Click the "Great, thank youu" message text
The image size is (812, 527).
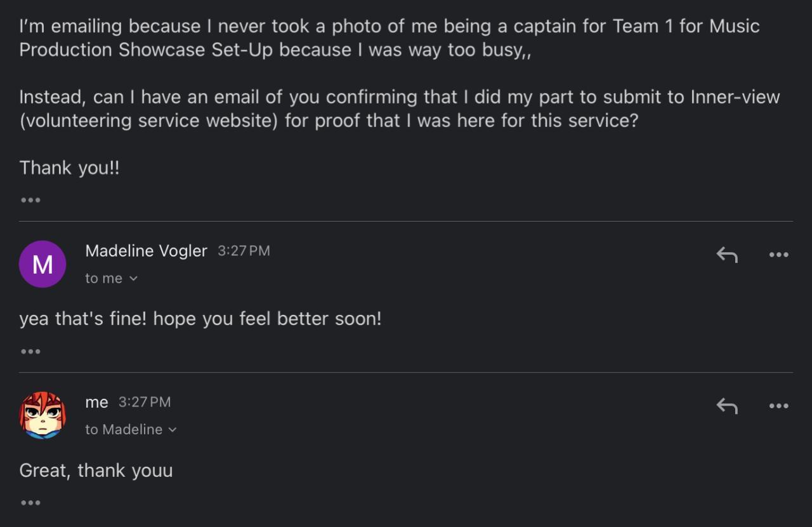(x=96, y=470)
